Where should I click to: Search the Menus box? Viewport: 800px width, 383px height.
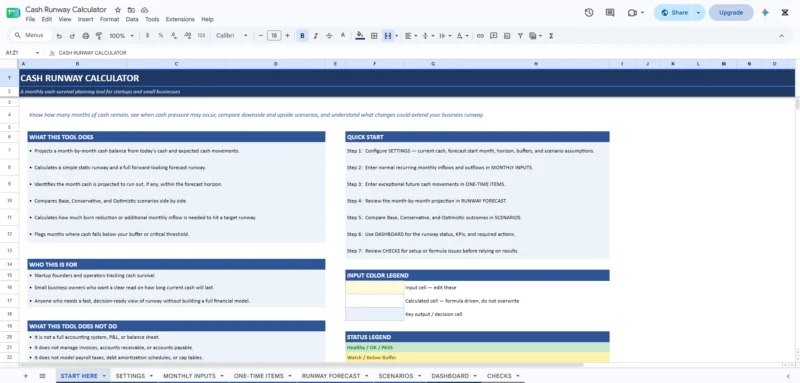31,36
